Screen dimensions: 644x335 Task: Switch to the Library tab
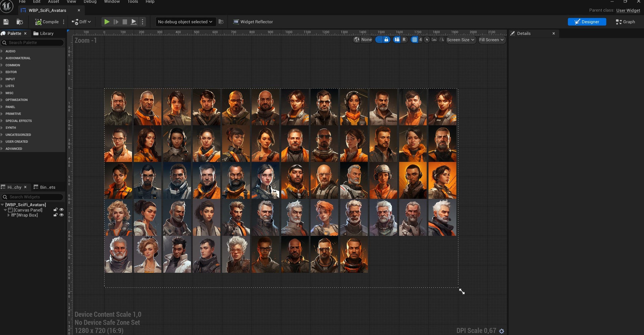[x=44, y=34]
